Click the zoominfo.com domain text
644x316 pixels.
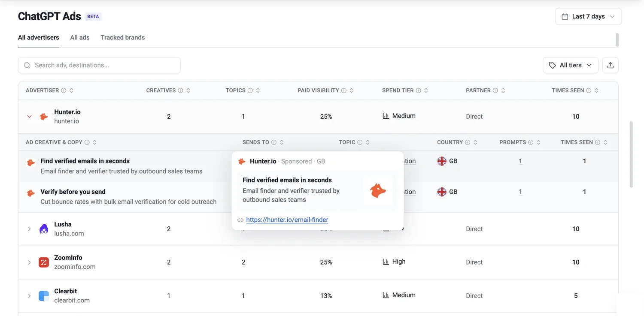(75, 267)
